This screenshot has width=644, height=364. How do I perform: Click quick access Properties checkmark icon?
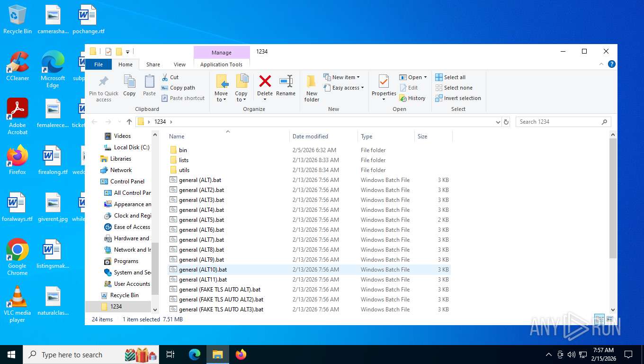[108, 51]
